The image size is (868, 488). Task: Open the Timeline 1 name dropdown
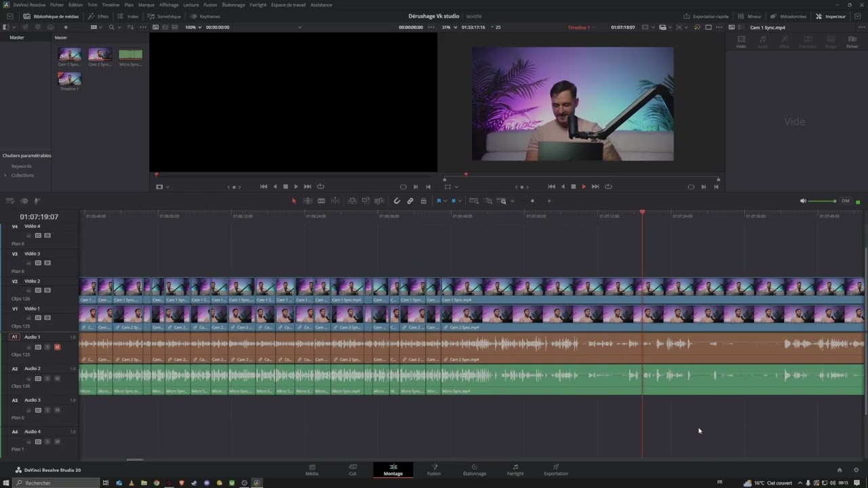point(580,27)
